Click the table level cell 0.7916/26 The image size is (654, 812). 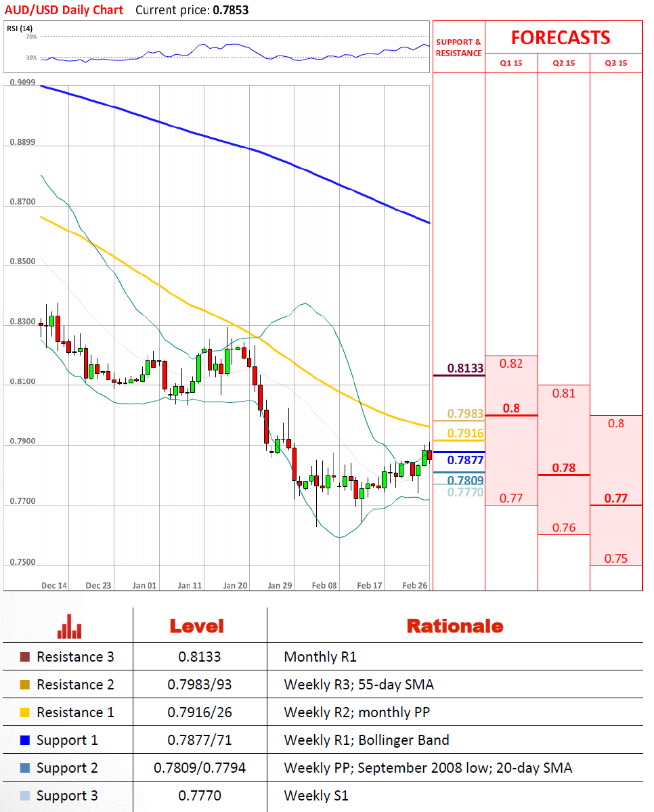pyautogui.click(x=199, y=712)
